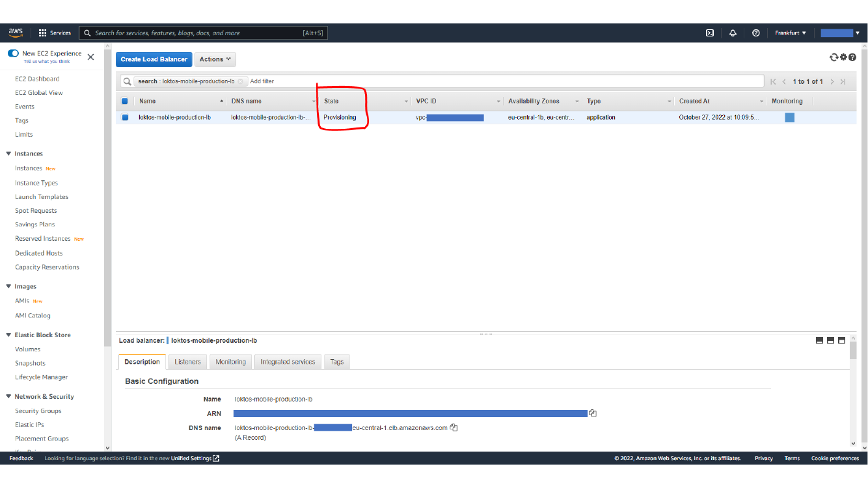Viewport: 868px width, 488px height.
Task: Open the Feedback link in footer
Action: pyautogui.click(x=21, y=458)
